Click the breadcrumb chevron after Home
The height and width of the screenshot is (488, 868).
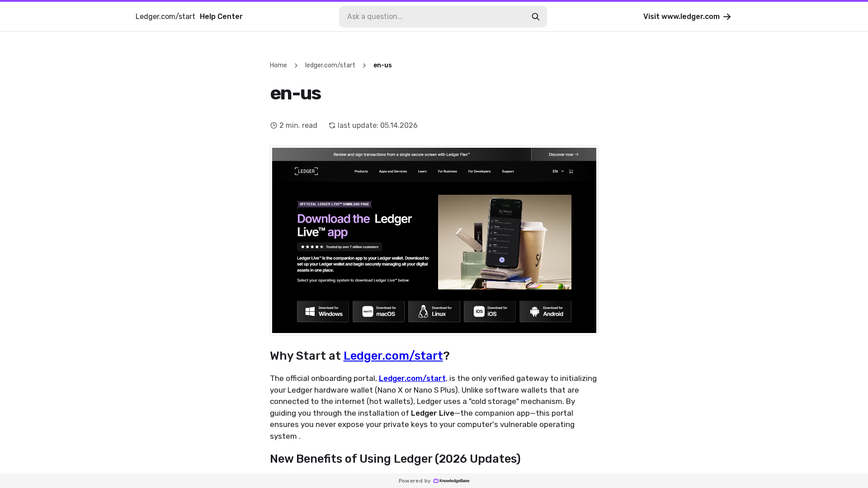coord(296,66)
